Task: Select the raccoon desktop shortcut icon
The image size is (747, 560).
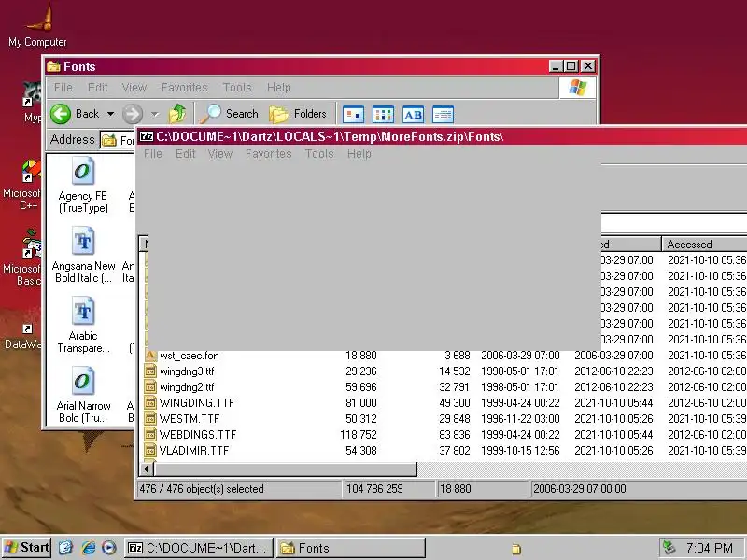Action: tap(32, 94)
